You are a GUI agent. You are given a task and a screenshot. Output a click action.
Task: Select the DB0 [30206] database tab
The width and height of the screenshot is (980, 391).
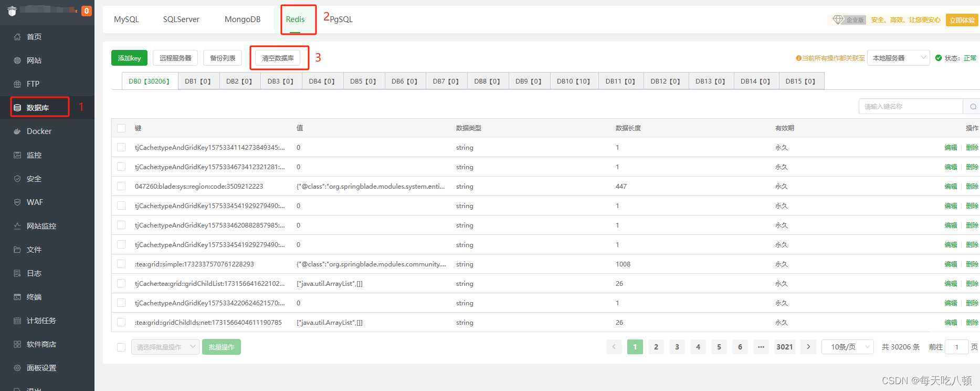click(x=149, y=81)
